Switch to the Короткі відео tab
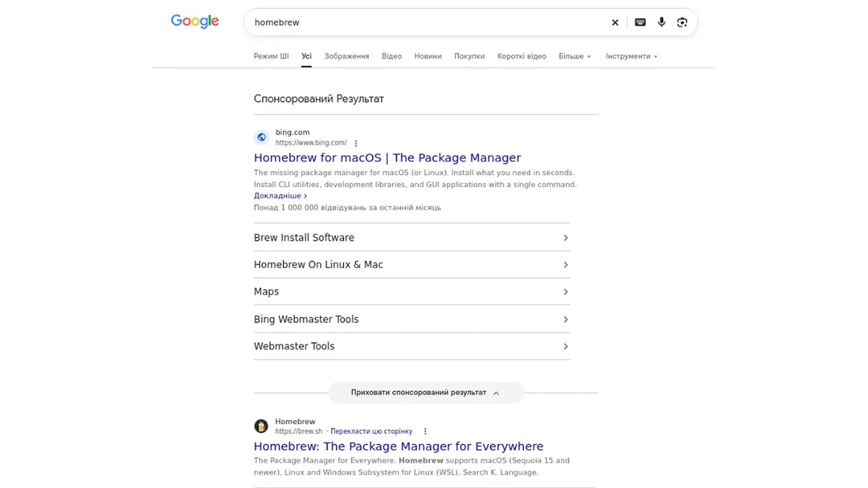868x488 pixels. (522, 56)
